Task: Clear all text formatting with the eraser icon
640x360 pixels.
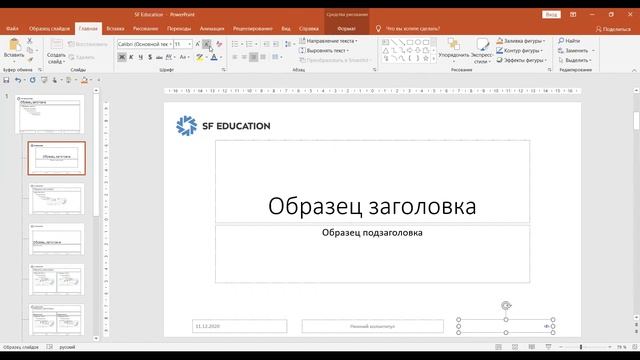Action: click(219, 44)
